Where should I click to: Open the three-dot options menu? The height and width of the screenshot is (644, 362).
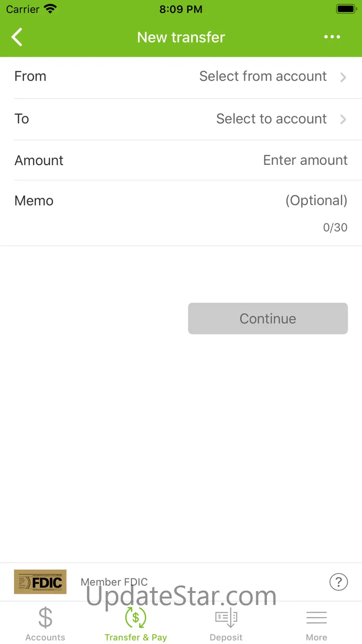click(x=332, y=37)
